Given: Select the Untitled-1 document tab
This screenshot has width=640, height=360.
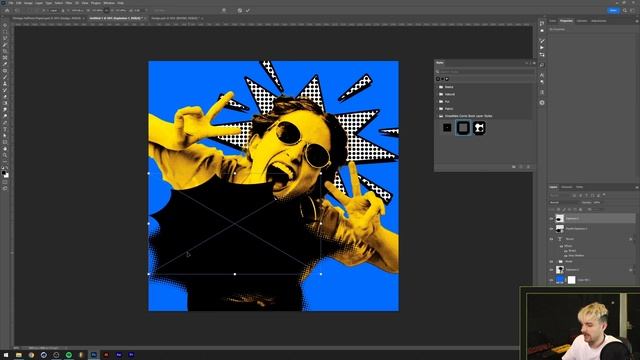Looking at the screenshot, I should pos(116,18).
